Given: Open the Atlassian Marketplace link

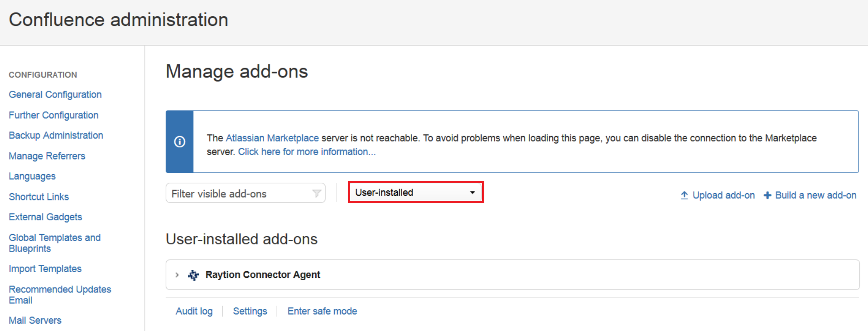Looking at the screenshot, I should click(272, 138).
